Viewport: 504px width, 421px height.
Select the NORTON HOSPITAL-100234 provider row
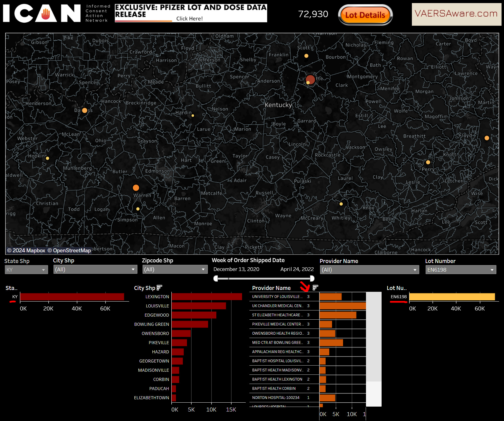(x=308, y=398)
